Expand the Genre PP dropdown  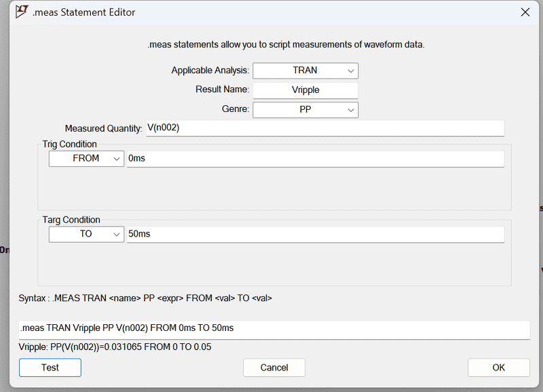click(305, 109)
